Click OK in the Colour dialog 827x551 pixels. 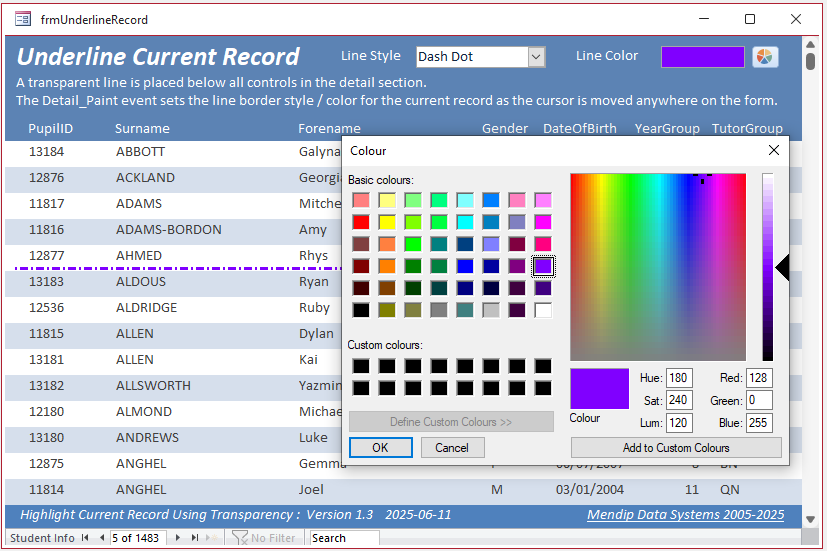pos(381,448)
